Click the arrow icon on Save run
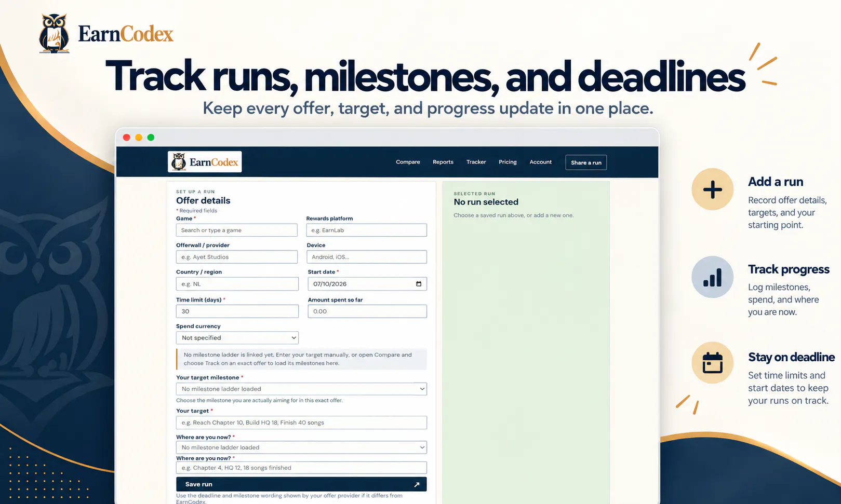This screenshot has height=504, width=841. 417,484
